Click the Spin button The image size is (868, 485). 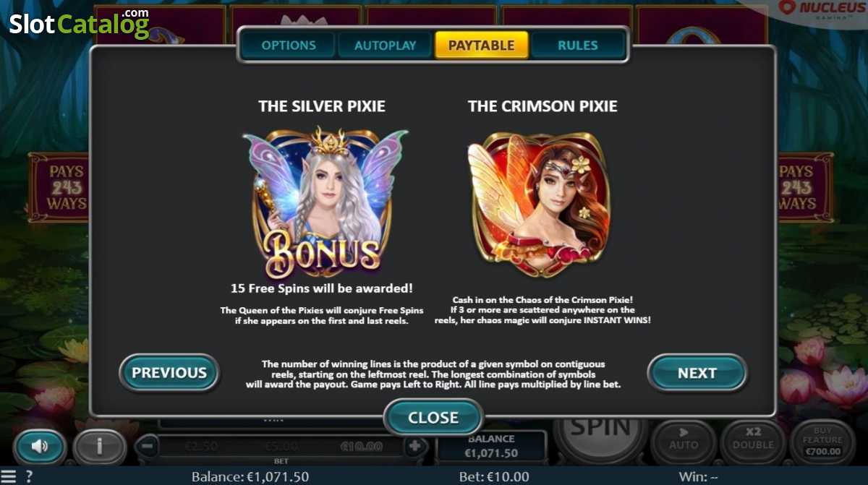(600, 432)
